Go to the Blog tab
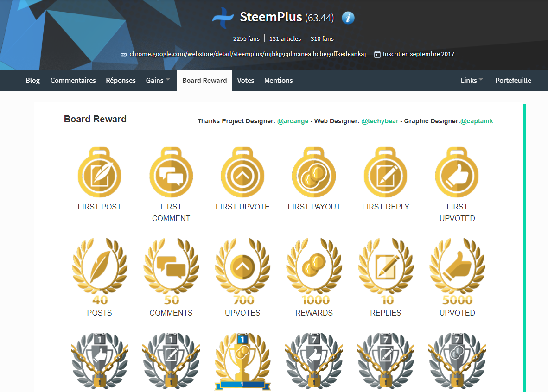Image resolution: width=548 pixels, height=392 pixels. tap(32, 80)
